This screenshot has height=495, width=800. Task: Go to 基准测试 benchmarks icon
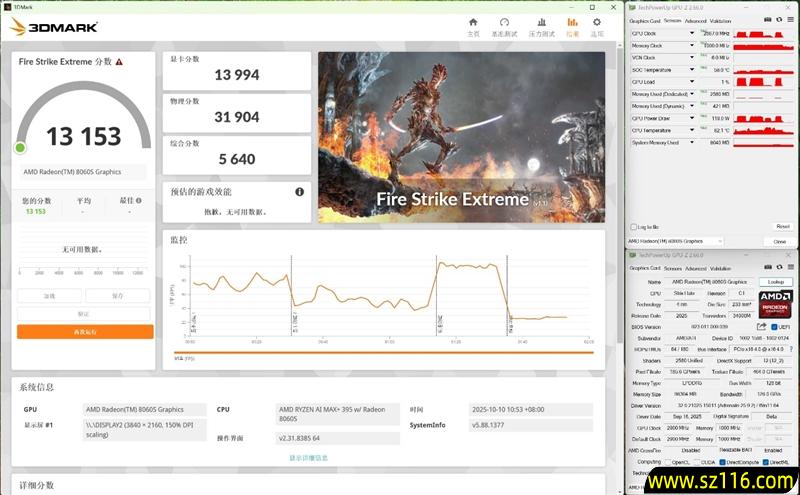504,26
